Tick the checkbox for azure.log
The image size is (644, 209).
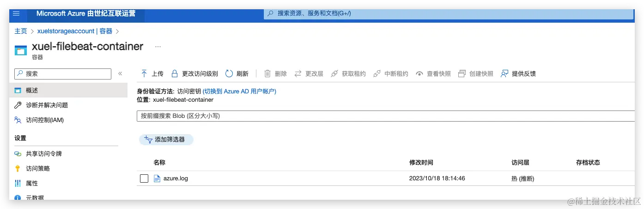point(144,178)
